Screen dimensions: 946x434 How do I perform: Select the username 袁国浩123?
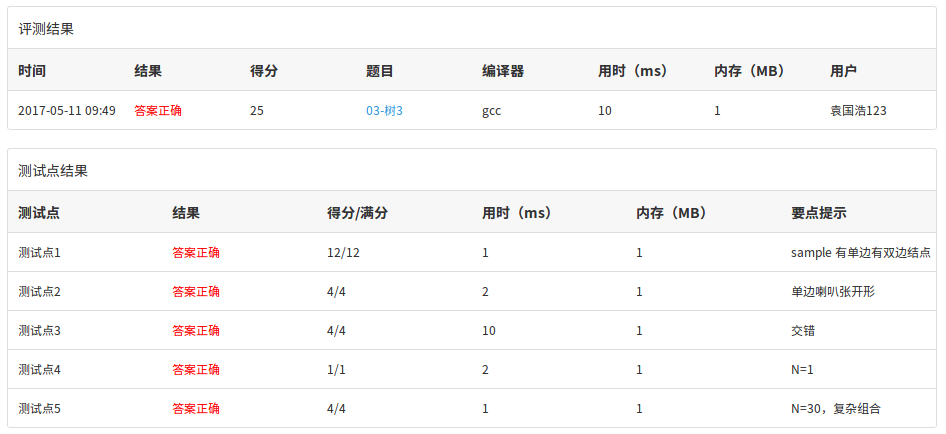click(859, 111)
